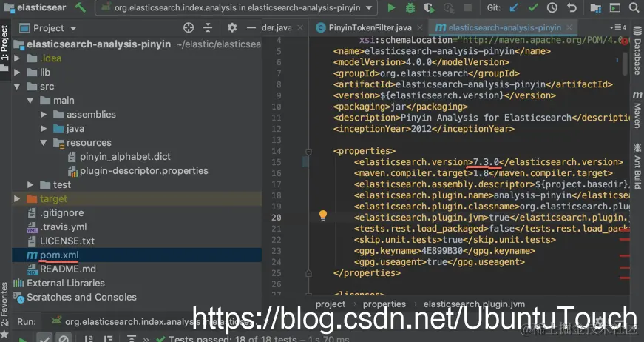Click the Search Everywhere magnifier

[634, 7]
